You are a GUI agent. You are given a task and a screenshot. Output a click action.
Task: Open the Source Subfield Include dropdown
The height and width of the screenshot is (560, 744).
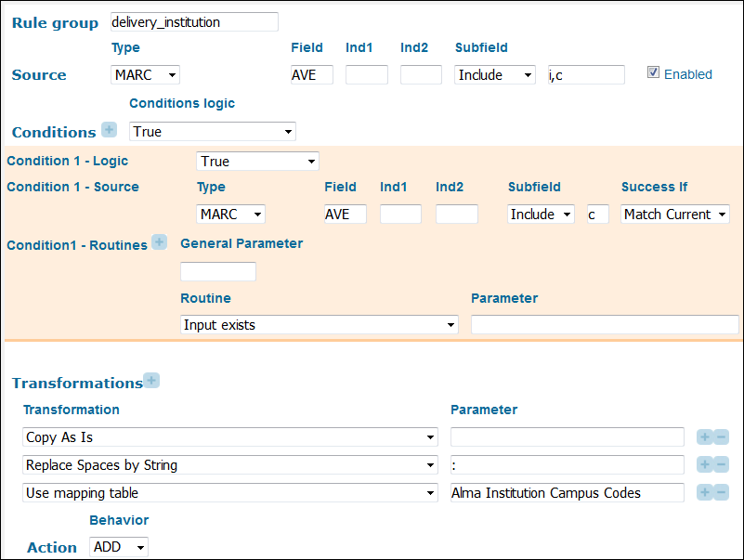pos(495,75)
